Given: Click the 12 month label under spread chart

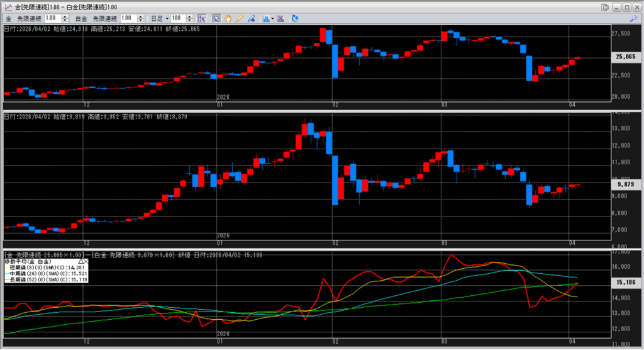Looking at the screenshot, I should [x=86, y=341].
